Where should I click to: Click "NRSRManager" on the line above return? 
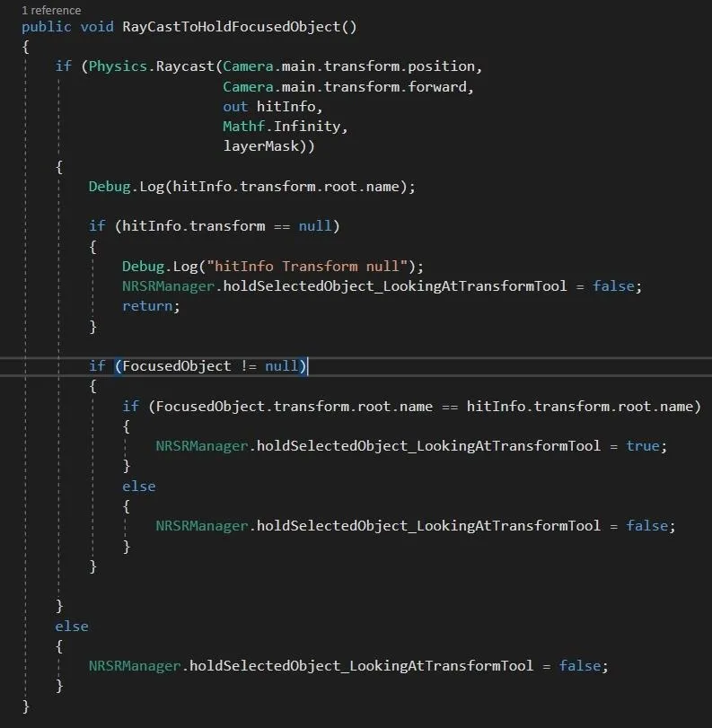click(x=168, y=286)
